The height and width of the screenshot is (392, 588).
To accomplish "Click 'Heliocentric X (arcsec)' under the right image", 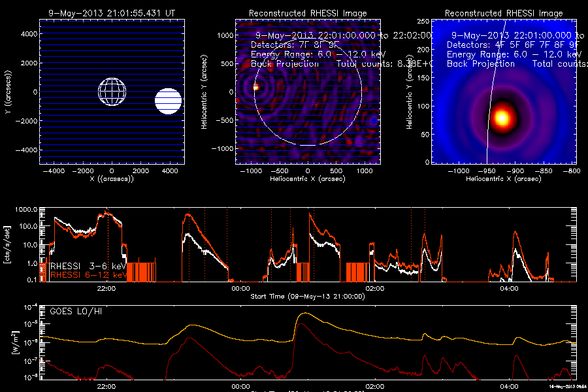I will click(x=504, y=178).
